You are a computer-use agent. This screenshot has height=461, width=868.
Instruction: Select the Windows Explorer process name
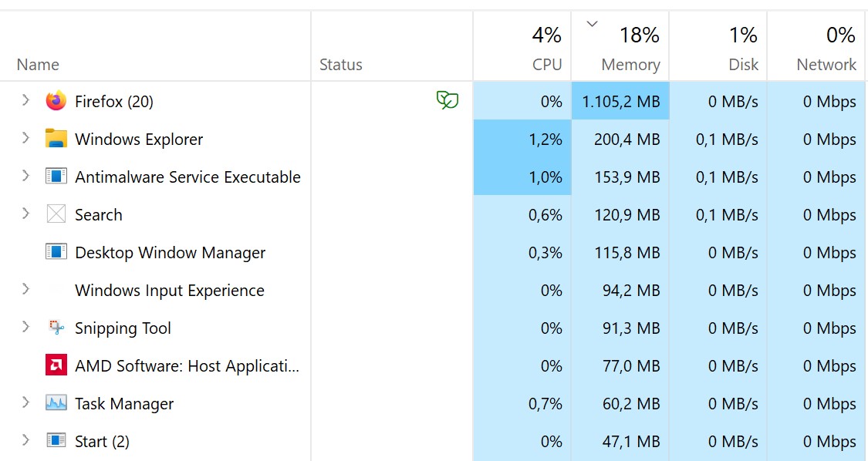tap(139, 139)
